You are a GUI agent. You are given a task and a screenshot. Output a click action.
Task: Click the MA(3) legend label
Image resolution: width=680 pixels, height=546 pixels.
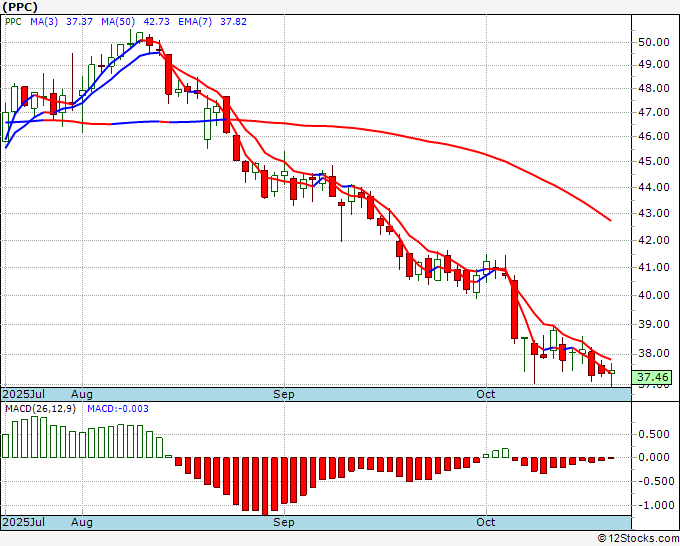point(44,22)
